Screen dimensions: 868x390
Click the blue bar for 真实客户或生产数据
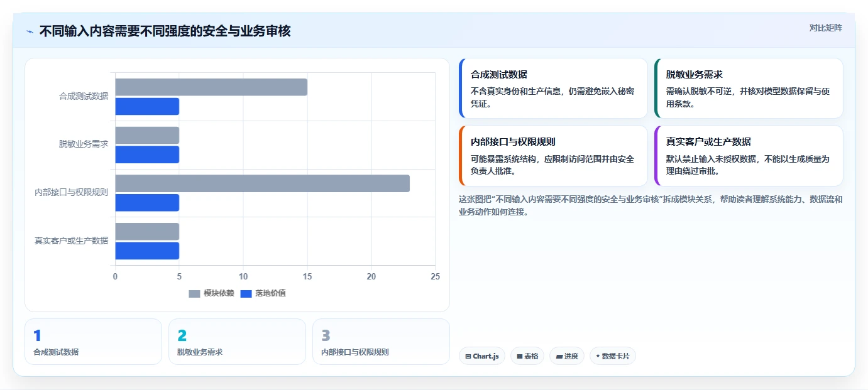click(147, 251)
